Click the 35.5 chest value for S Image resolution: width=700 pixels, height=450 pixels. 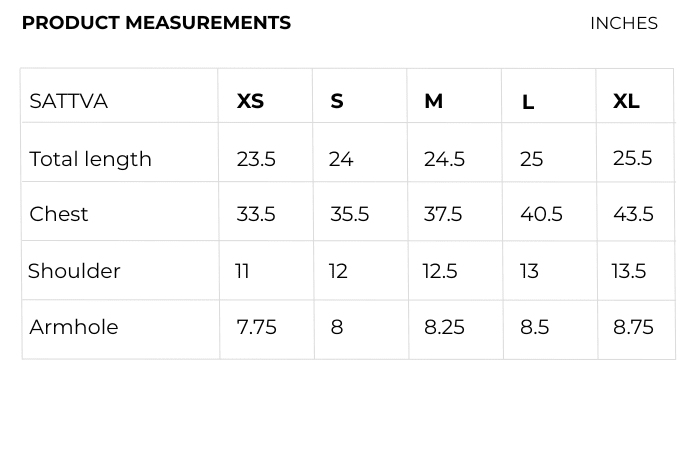[349, 214]
